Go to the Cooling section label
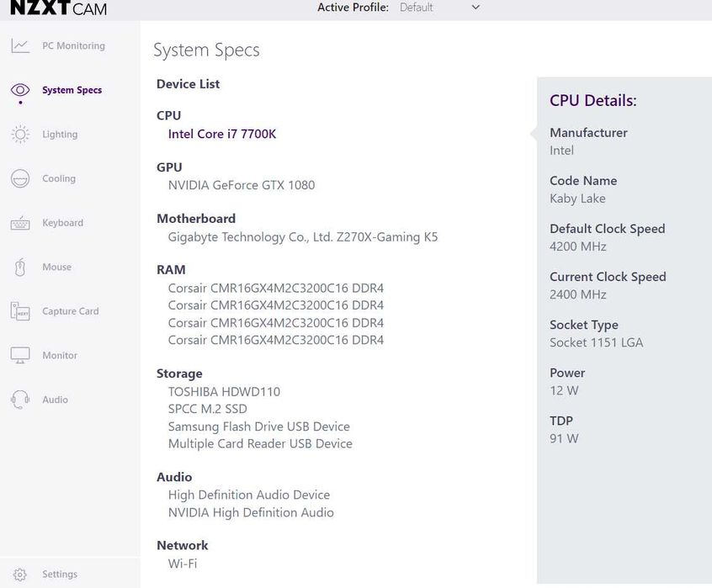The width and height of the screenshot is (712, 588). pyautogui.click(x=59, y=178)
